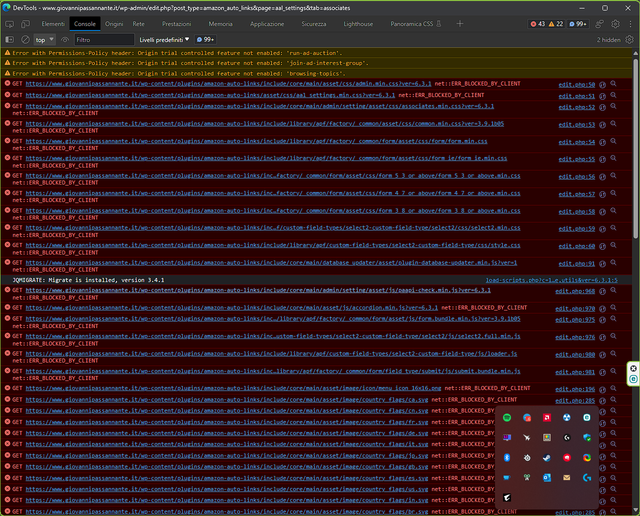This screenshot has width=640, height=516.
Task: Click the 2 hidden messages label
Action: click(x=609, y=40)
